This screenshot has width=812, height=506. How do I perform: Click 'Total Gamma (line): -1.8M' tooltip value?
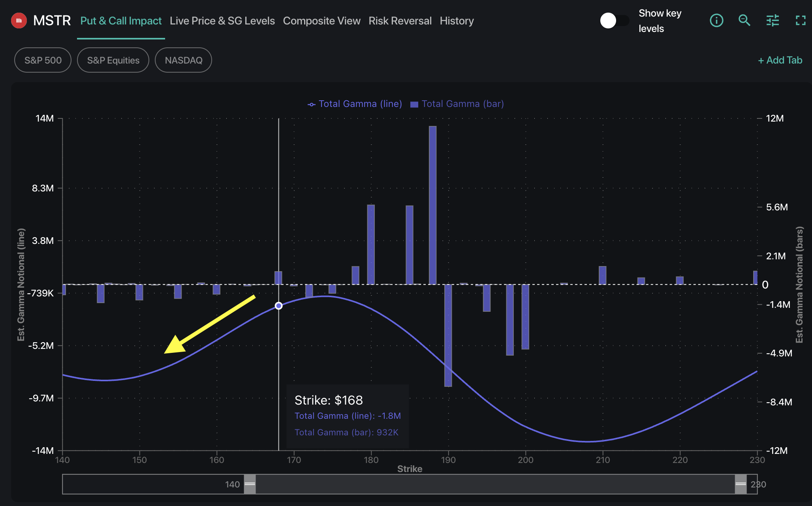(348, 416)
